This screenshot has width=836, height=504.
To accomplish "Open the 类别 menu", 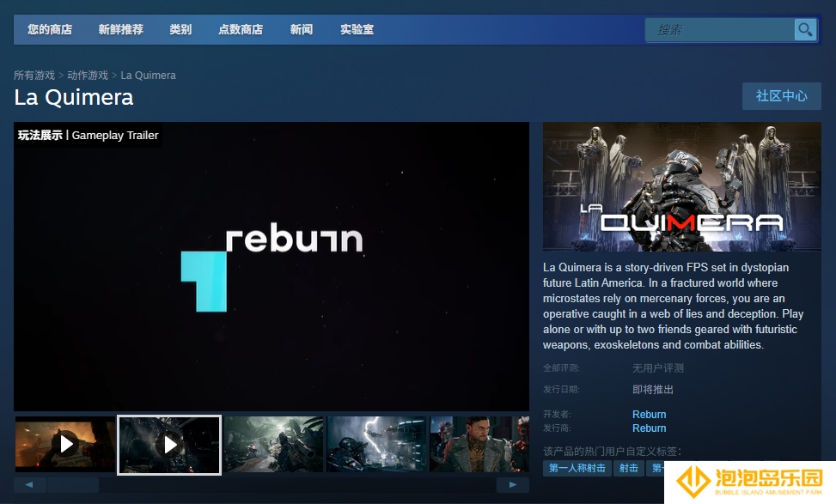I will pos(180,30).
